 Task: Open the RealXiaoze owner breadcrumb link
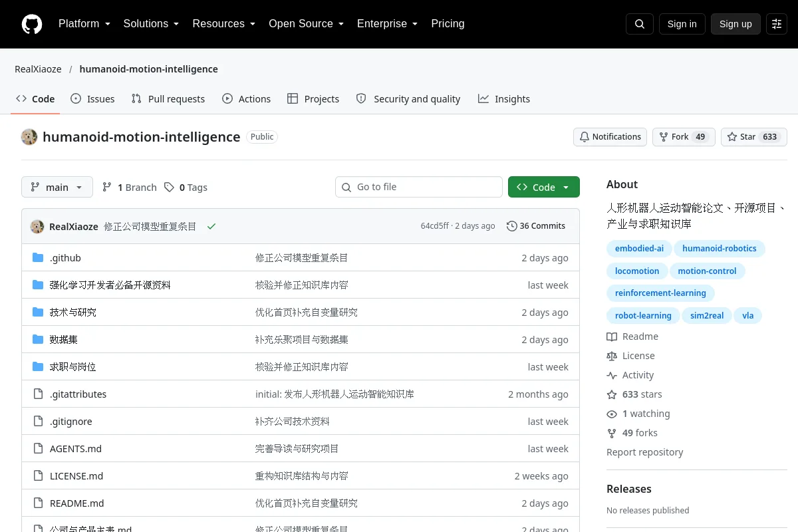[x=38, y=69]
